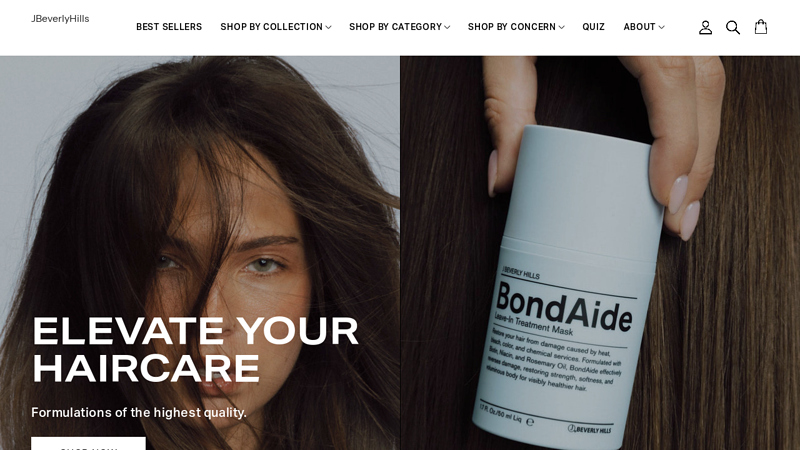Open the Quiz menu item
The width and height of the screenshot is (800, 450).
tap(593, 27)
